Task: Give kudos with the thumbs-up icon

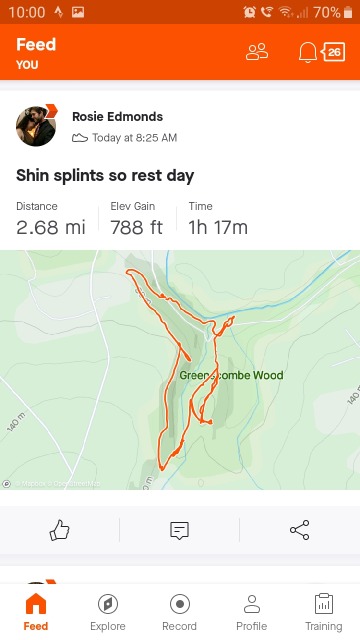Action: 60,530
